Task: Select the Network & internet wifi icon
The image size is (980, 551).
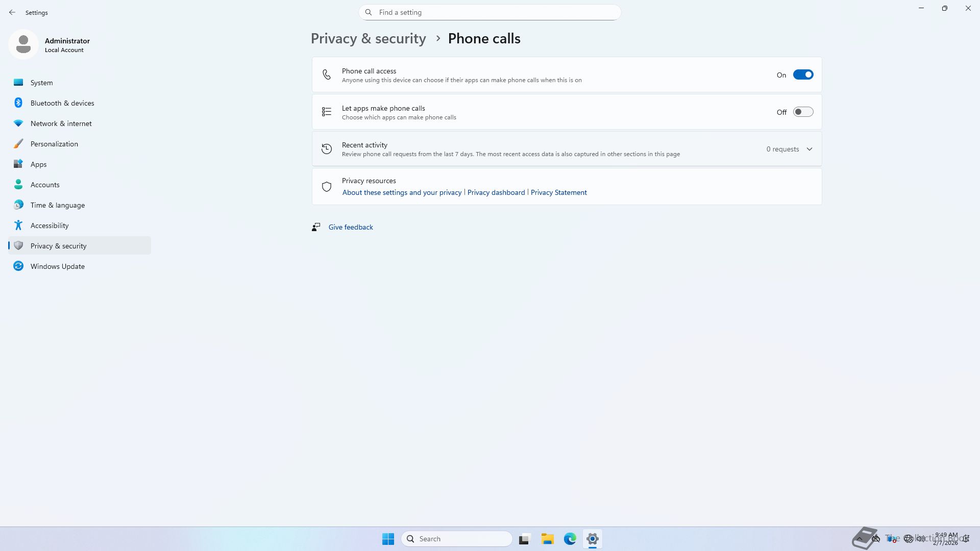Action: [18, 123]
